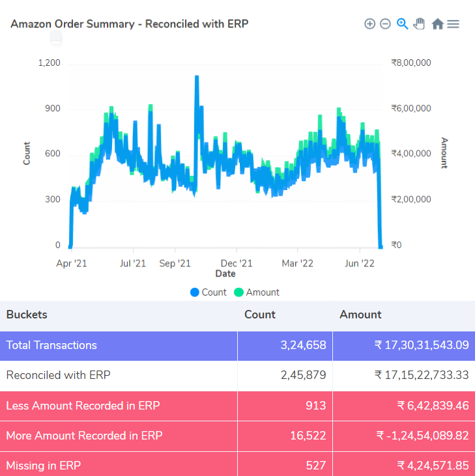Click the chart zoom out minus icon
The width and height of the screenshot is (475, 476).
click(385, 23)
